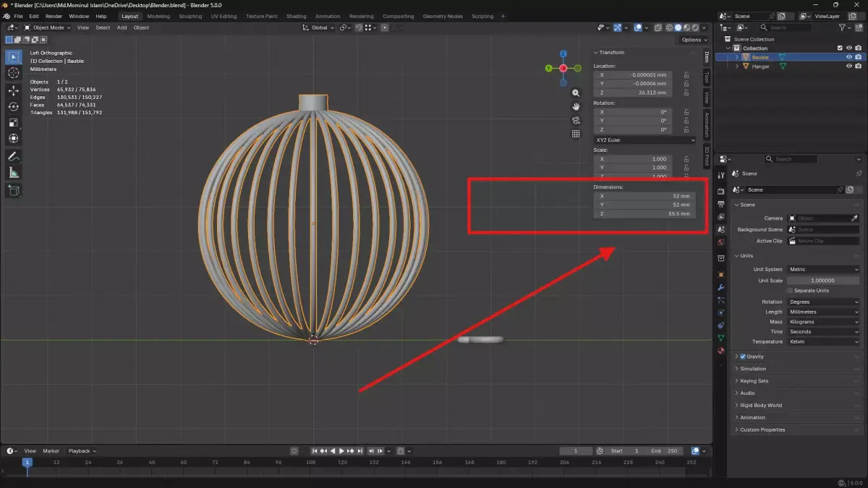Click the Dimensions Z 55.5 mm field
868x488 pixels.
644,214
